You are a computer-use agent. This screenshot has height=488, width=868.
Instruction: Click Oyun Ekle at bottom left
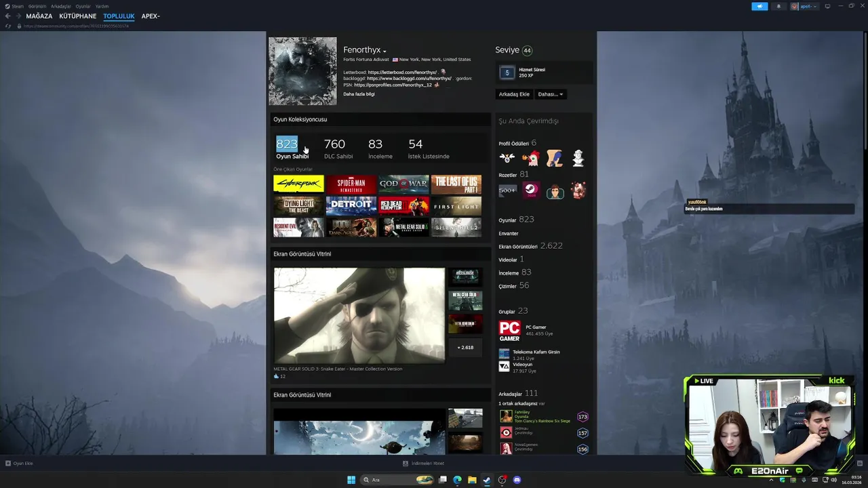[x=19, y=464]
